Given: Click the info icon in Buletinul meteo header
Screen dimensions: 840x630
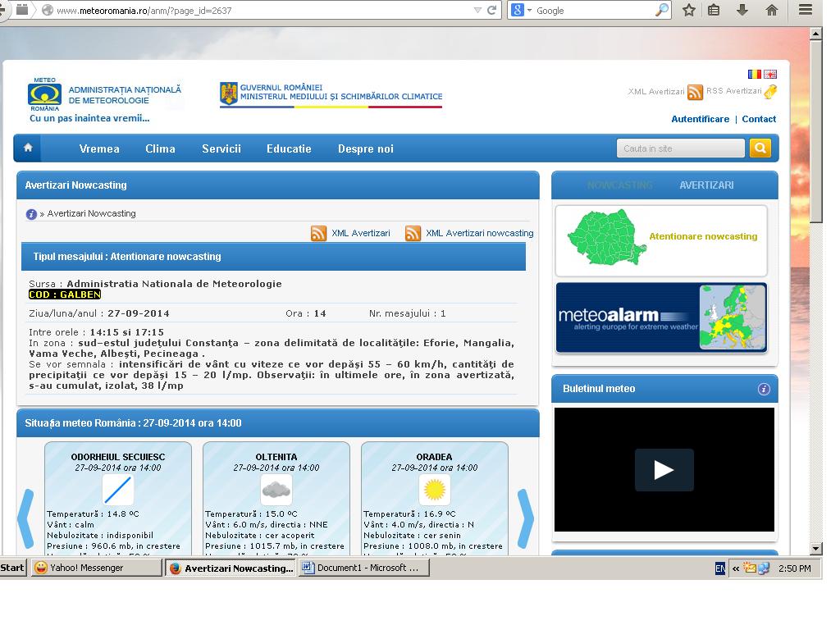Looking at the screenshot, I should [764, 389].
